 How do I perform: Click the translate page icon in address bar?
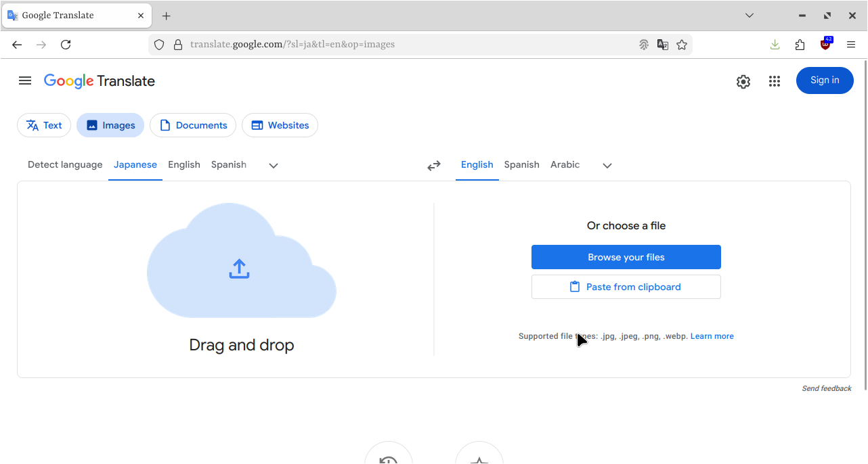coord(663,45)
